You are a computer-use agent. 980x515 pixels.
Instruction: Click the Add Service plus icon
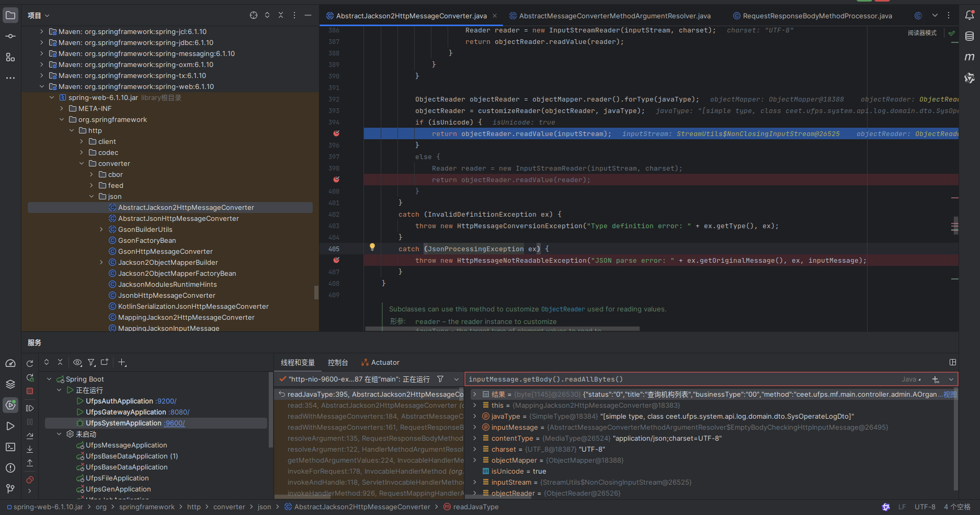tap(122, 362)
